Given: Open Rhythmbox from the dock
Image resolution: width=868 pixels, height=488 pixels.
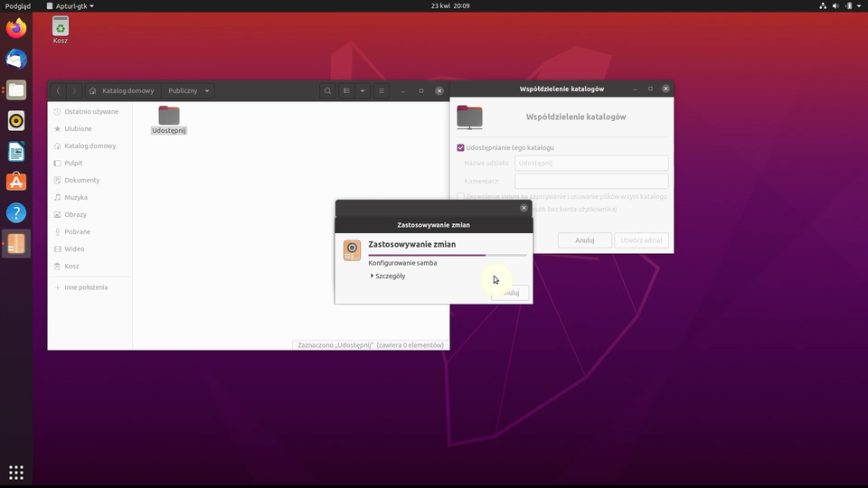Looking at the screenshot, I should [16, 120].
